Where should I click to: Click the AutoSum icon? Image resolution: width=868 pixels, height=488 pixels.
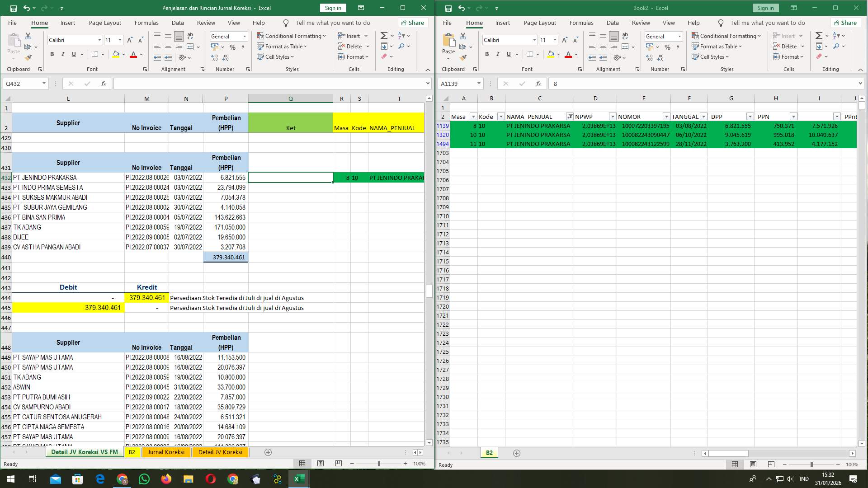(383, 35)
